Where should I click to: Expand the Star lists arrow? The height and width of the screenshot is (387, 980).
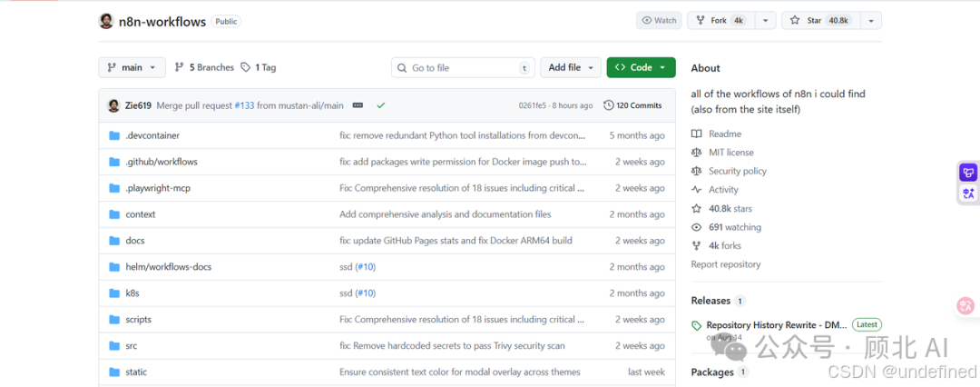coord(871,21)
